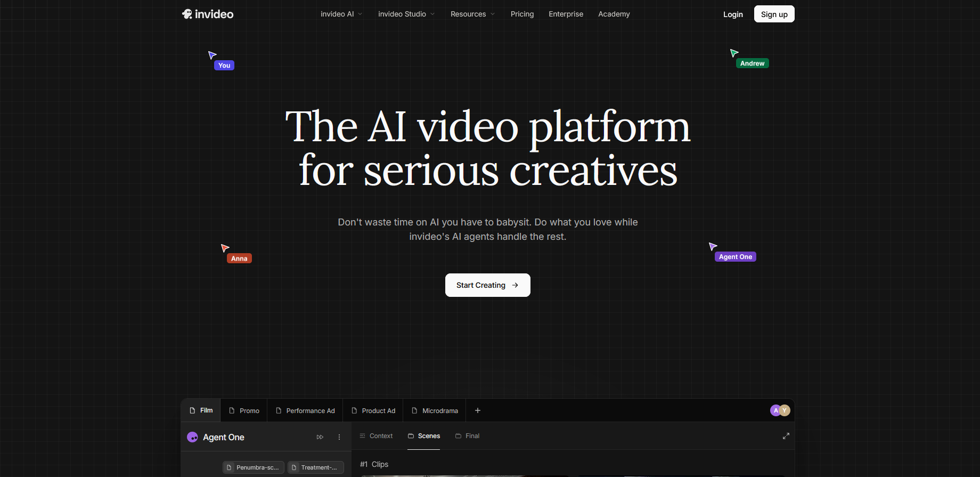Click the collaborator avatars at the tab bar's right
Viewport: 980px width, 477px height.
tap(780, 410)
